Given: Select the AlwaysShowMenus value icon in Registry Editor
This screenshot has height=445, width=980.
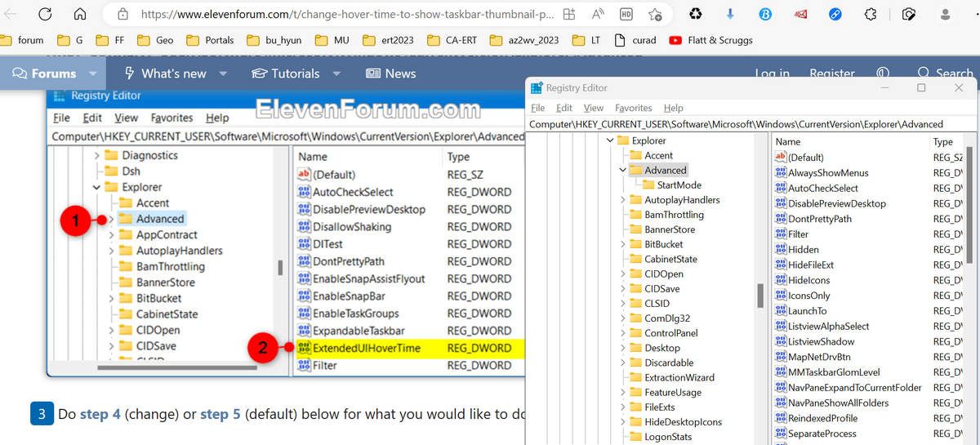Looking at the screenshot, I should click(780, 173).
